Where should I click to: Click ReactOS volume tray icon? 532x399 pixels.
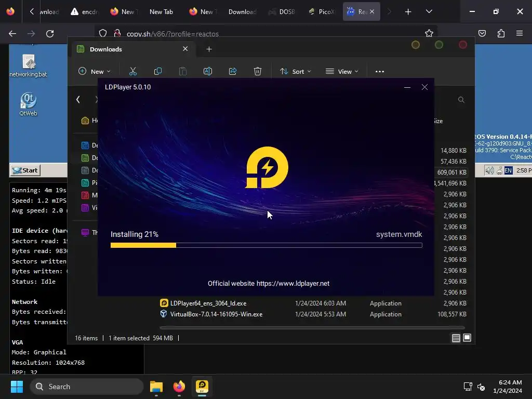tap(489, 170)
